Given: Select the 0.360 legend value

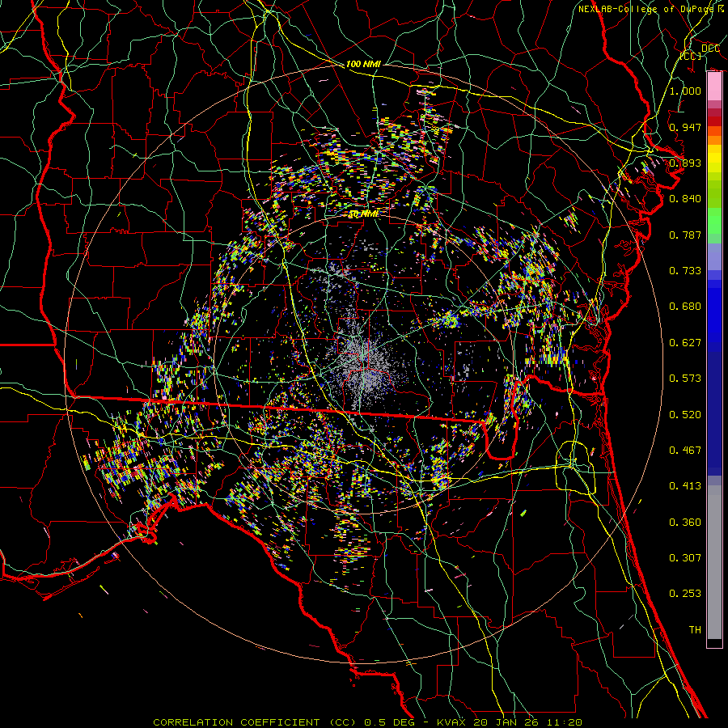Looking at the screenshot, I should pyautogui.click(x=685, y=523).
